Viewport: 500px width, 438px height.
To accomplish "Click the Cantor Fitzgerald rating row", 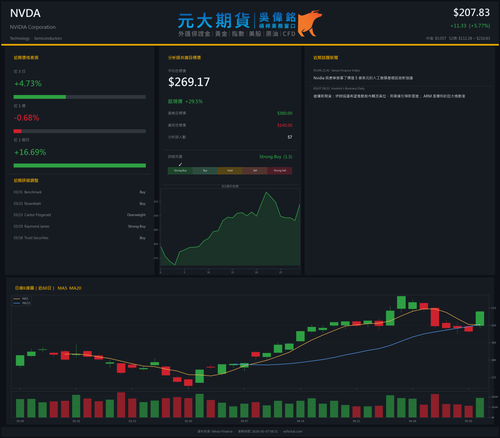I will tap(80, 215).
